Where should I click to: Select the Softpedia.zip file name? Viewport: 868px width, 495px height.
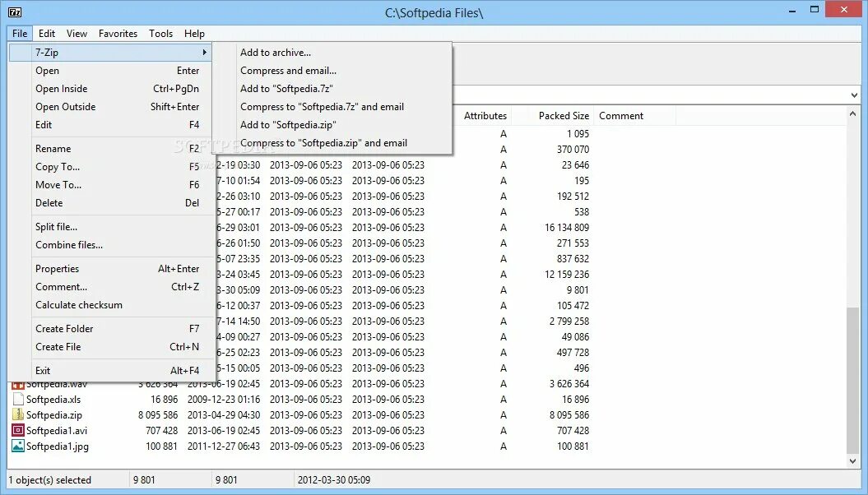54,414
